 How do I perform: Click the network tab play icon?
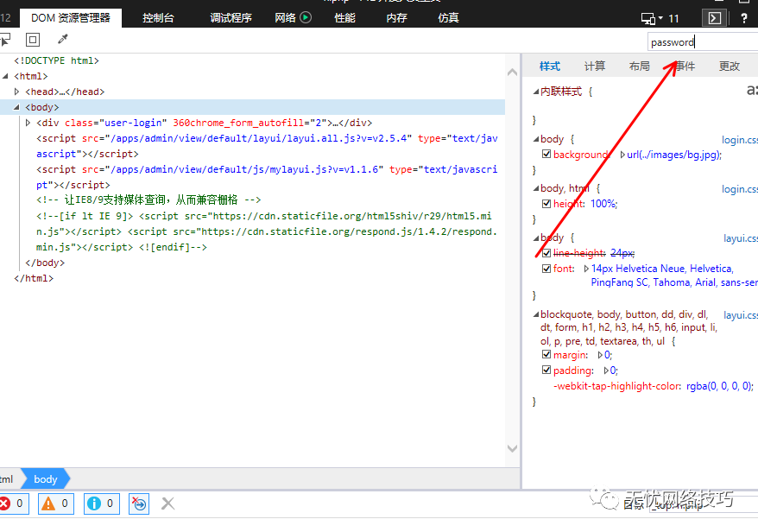pyautogui.click(x=306, y=18)
